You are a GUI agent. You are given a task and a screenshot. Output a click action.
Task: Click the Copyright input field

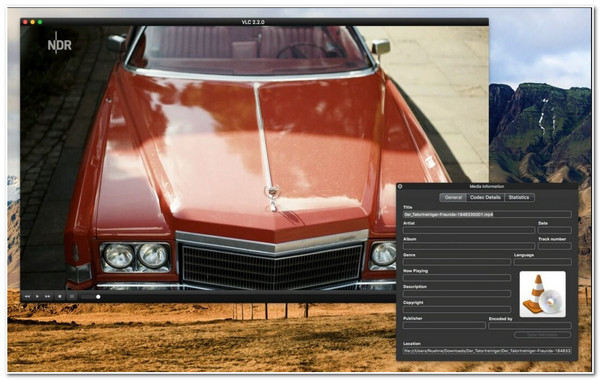[x=457, y=309]
